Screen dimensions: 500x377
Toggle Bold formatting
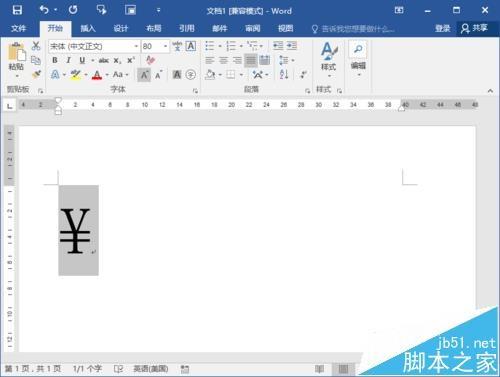pos(55,60)
